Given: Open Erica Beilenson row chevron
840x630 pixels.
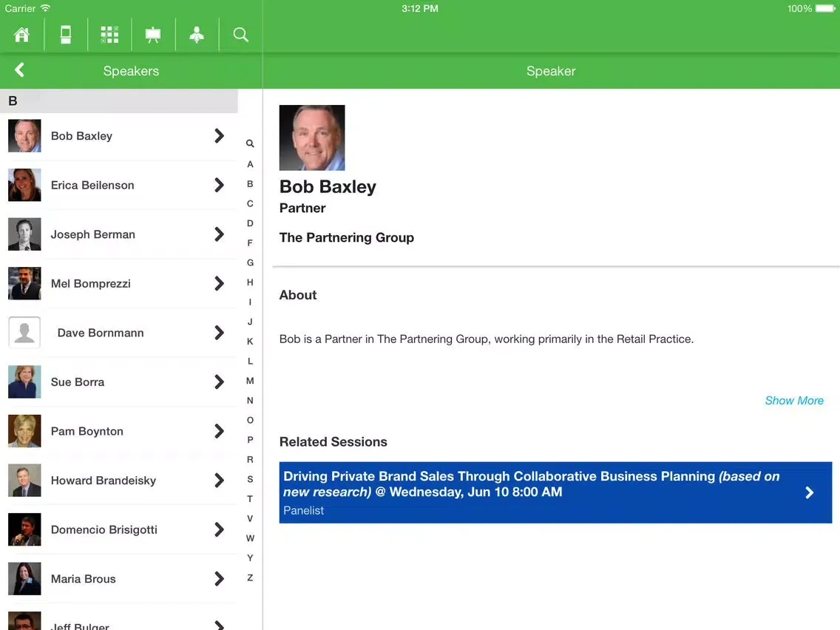Looking at the screenshot, I should click(x=219, y=186).
